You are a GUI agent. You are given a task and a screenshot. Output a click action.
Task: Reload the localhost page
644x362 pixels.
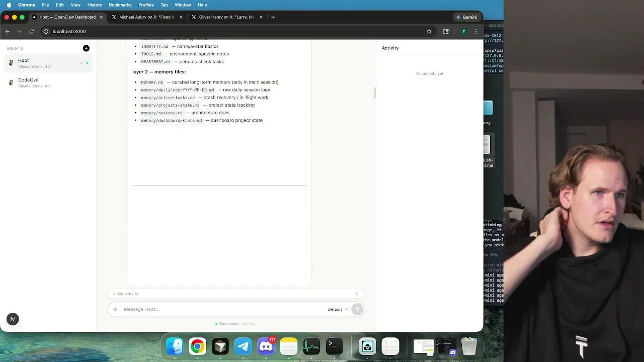[x=31, y=31]
